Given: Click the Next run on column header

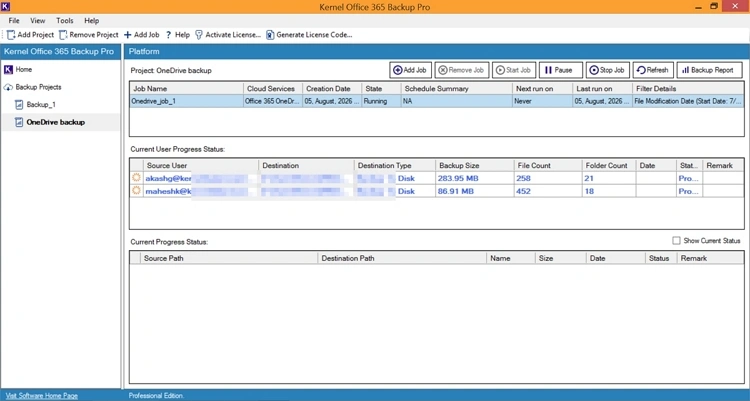Looking at the screenshot, I should [542, 89].
